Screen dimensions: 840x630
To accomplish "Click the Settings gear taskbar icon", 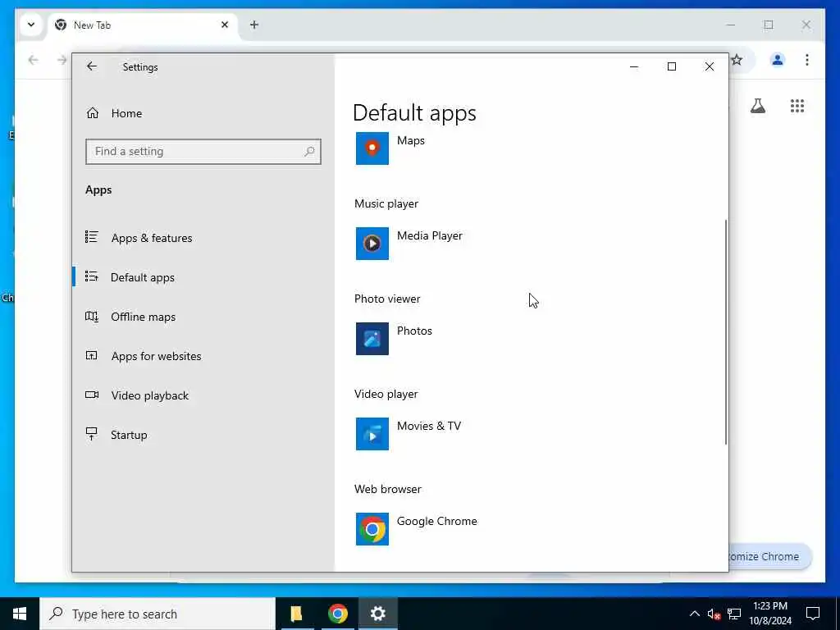I will pyautogui.click(x=377, y=614).
